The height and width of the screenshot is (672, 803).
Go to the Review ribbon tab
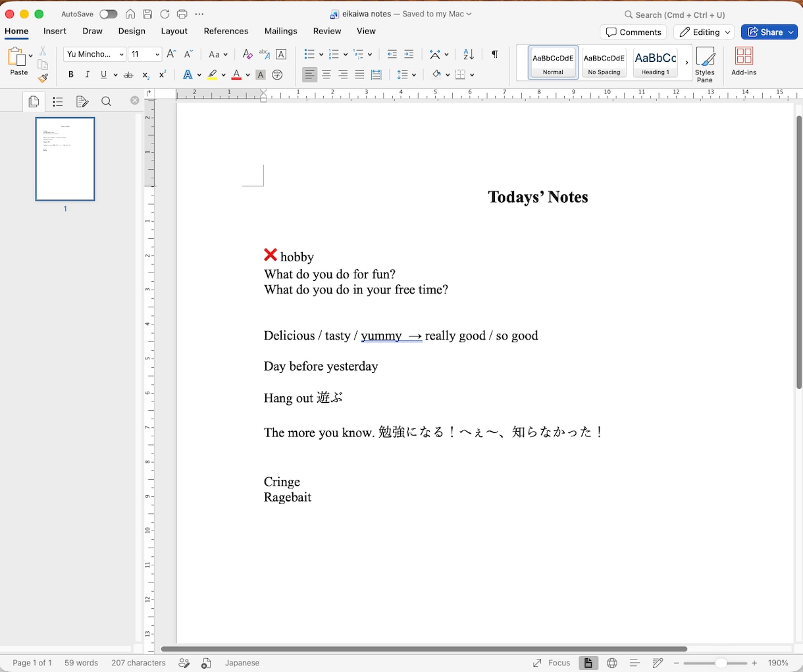[x=327, y=31]
